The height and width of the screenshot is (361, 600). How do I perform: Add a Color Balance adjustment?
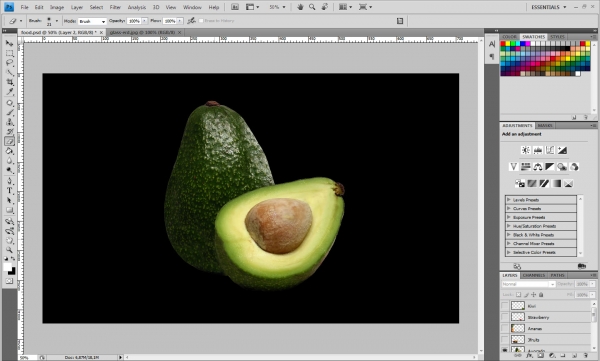pos(538,167)
